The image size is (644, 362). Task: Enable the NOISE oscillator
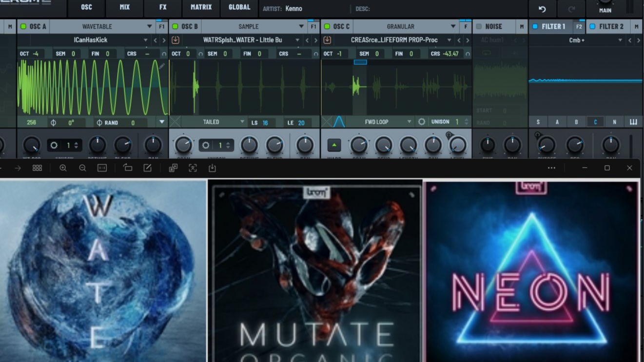click(x=479, y=26)
